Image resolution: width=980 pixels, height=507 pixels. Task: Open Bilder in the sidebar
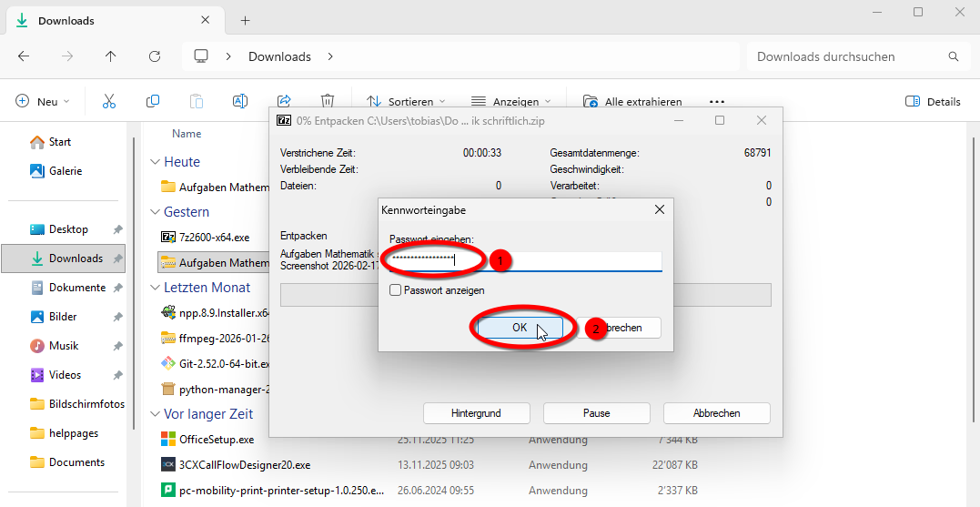pyautogui.click(x=63, y=317)
